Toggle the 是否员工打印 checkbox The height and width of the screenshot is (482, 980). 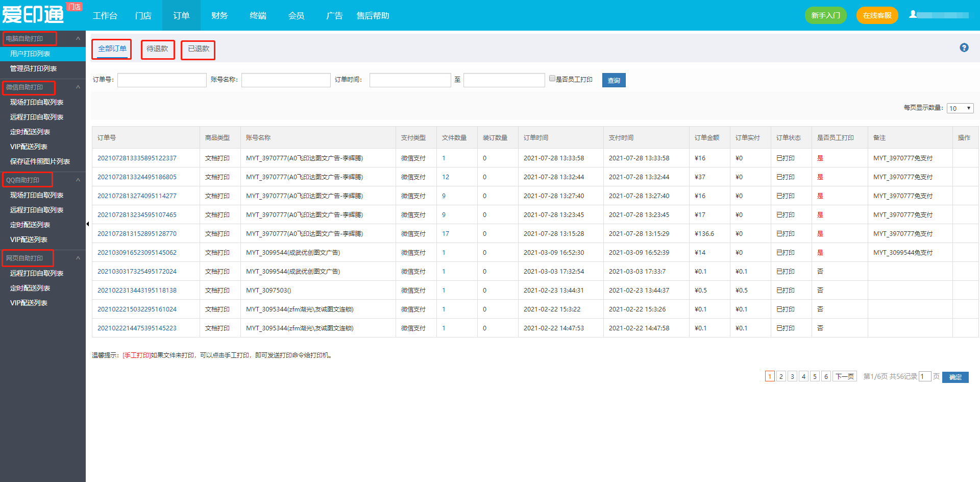[x=552, y=78]
